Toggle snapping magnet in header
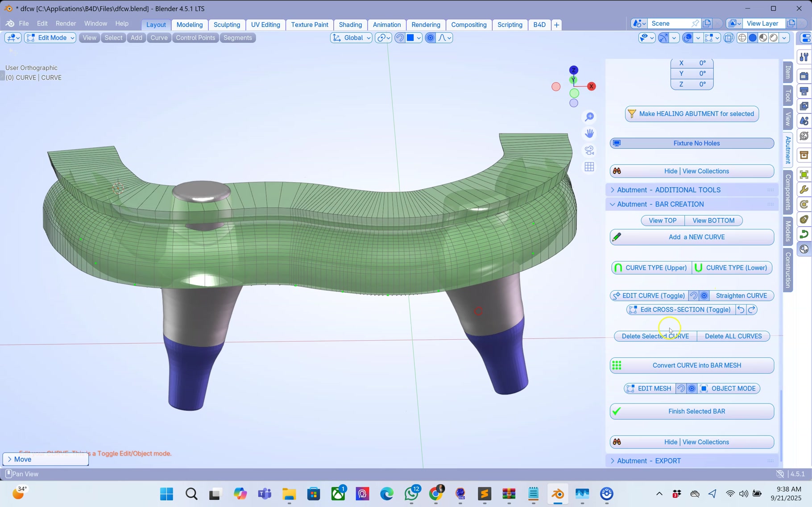Image resolution: width=812 pixels, height=507 pixels. (x=400, y=38)
